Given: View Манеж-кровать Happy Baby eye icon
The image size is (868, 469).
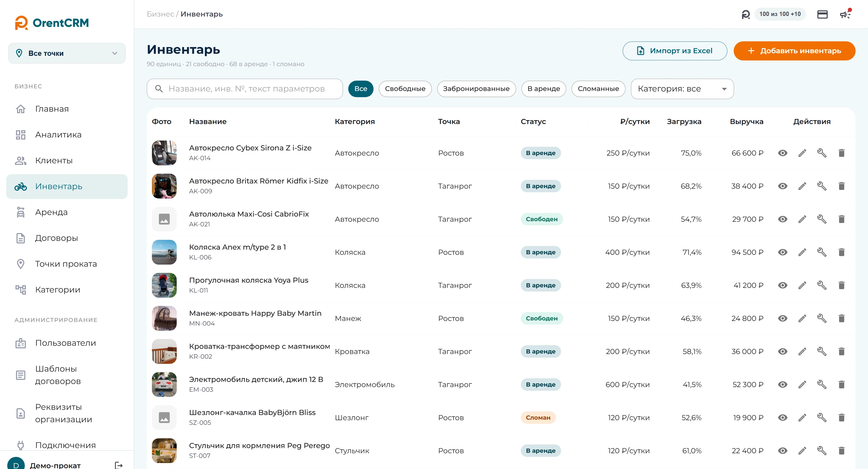Looking at the screenshot, I should [x=782, y=318].
